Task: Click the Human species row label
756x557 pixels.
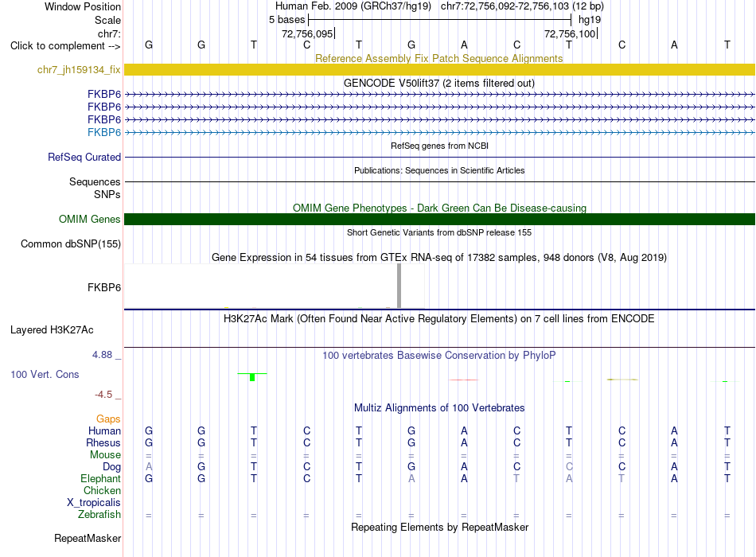Action: click(x=104, y=430)
